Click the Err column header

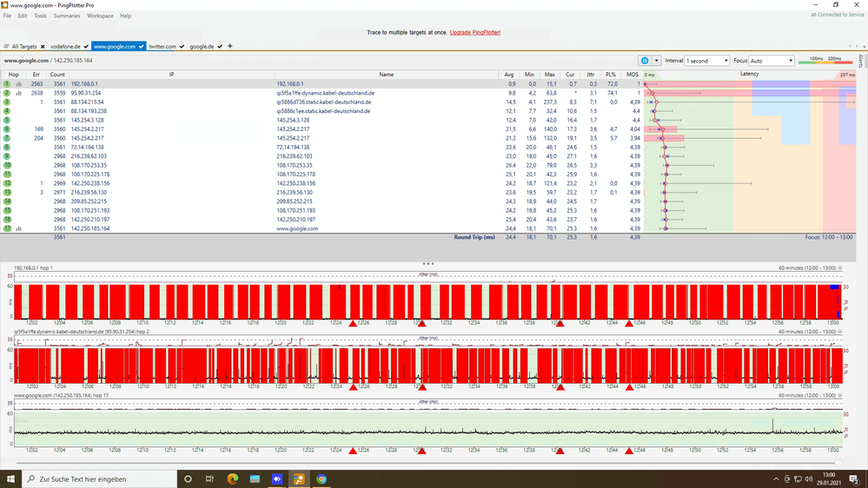[36, 74]
